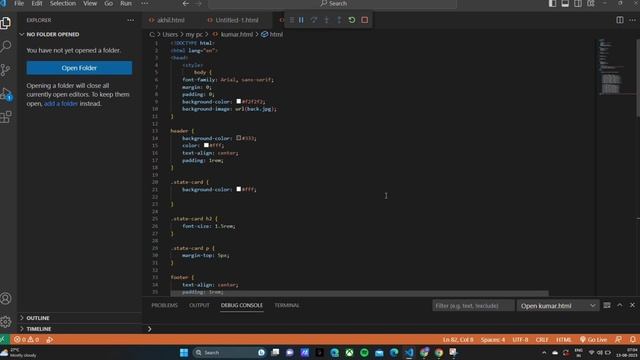Click the debug Step Into button
The width and height of the screenshot is (640, 360).
pos(326,20)
